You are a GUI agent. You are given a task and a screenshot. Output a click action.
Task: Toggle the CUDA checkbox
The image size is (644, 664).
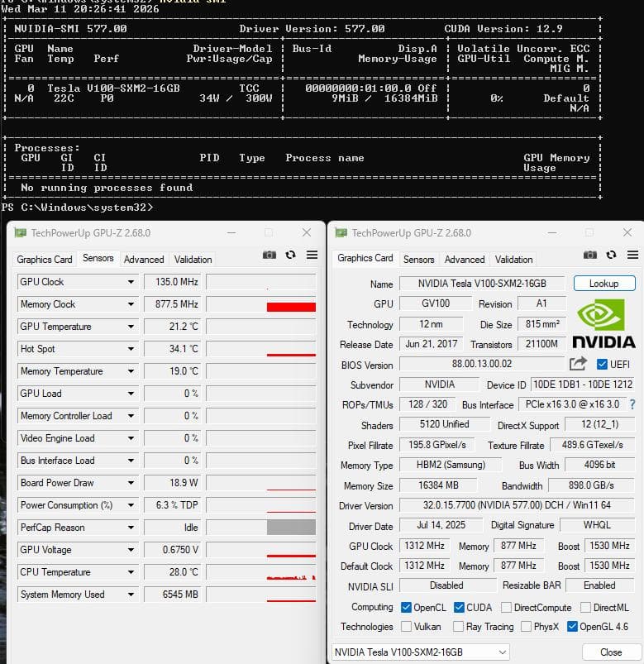click(459, 607)
